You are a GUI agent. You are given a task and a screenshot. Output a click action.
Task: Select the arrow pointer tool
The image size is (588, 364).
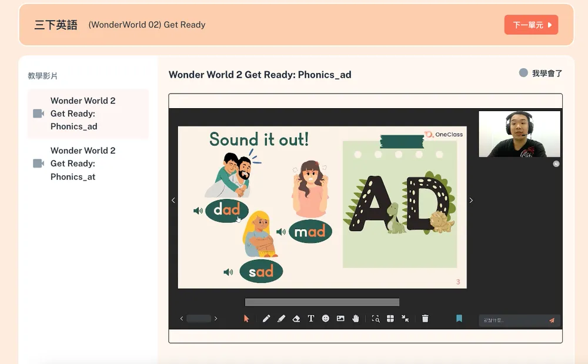246,319
